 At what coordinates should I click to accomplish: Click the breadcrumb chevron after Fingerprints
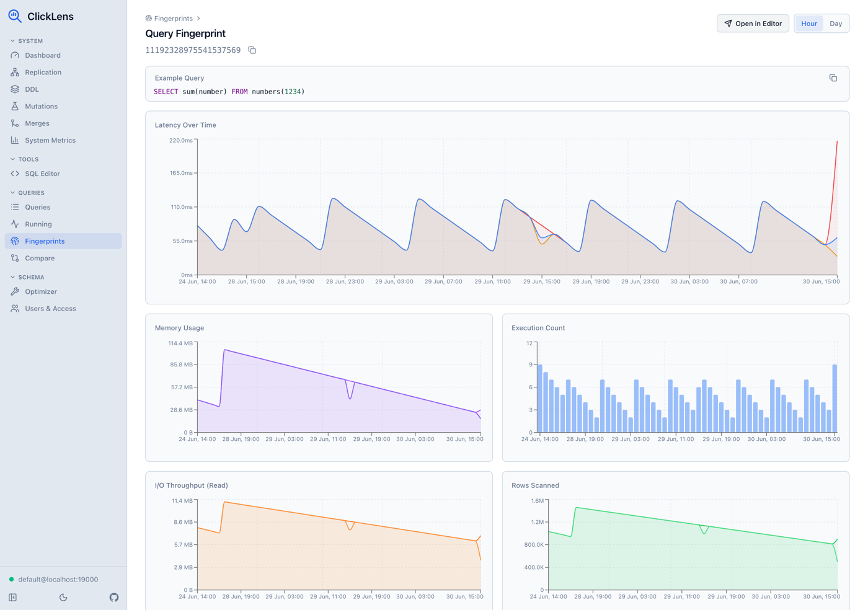pyautogui.click(x=198, y=19)
